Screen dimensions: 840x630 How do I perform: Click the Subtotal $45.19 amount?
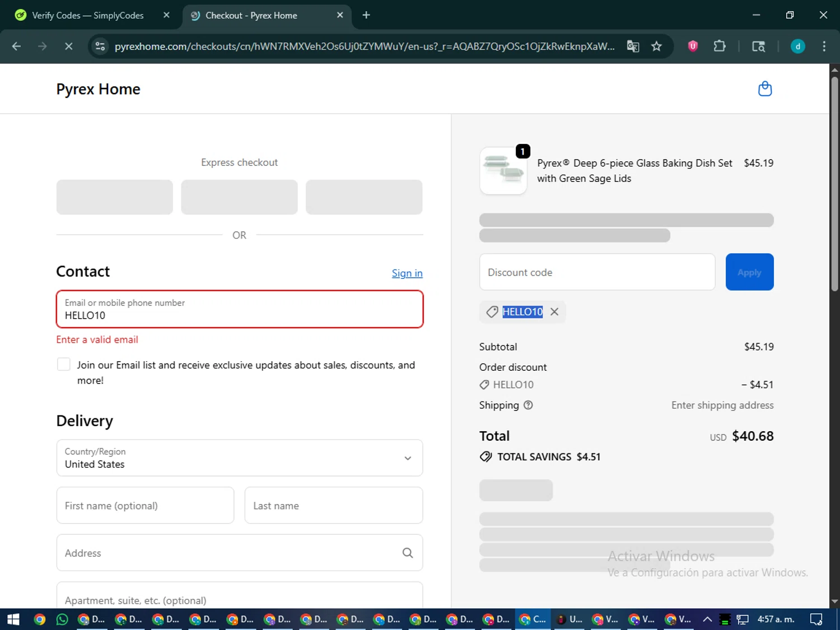coord(759,347)
